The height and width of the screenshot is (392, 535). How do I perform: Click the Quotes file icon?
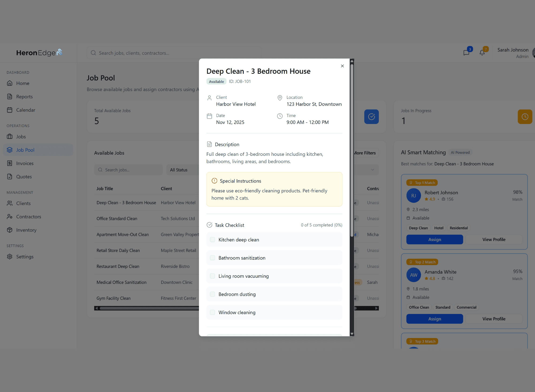[x=10, y=177]
